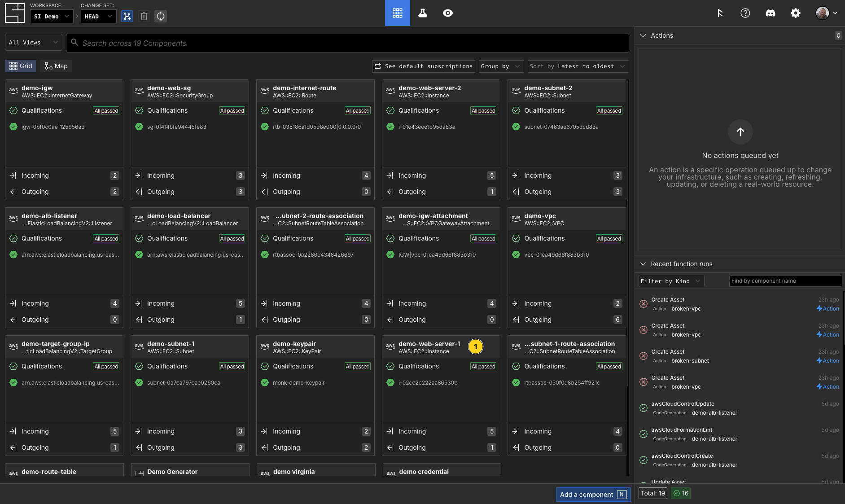This screenshot has width=845, height=504.
Task: Open the grid components tab in top bar
Action: coord(397,13)
